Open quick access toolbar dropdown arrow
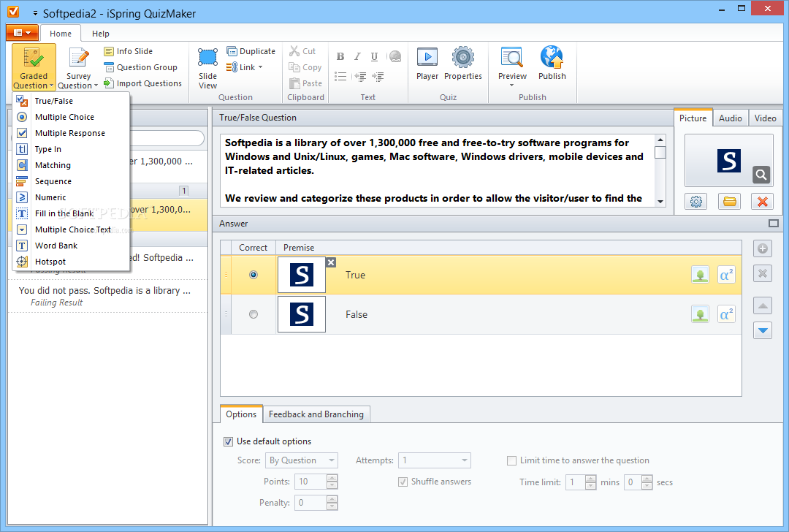The width and height of the screenshot is (789, 532). pos(35,14)
